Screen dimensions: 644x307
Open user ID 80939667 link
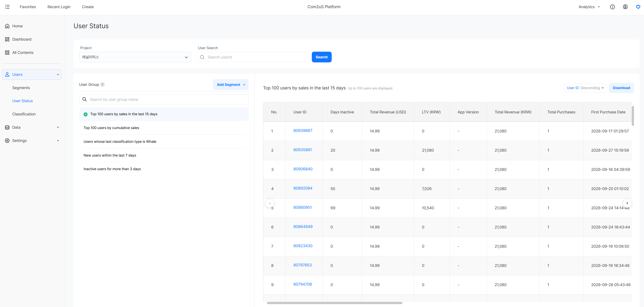click(303, 131)
